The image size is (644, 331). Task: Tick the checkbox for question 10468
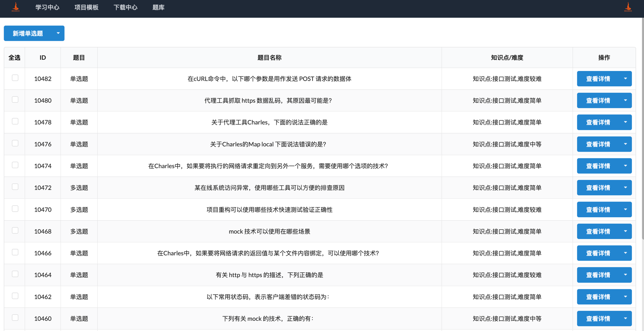pyautogui.click(x=15, y=230)
